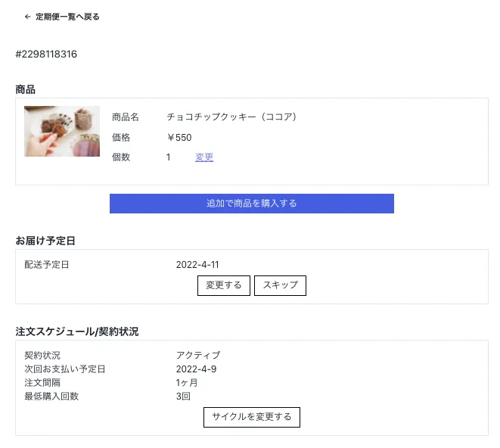Image resolution: width=500 pixels, height=448 pixels.
Task: Go back via 定期便一覧へ戻る link
Action: pyautogui.click(x=67, y=17)
